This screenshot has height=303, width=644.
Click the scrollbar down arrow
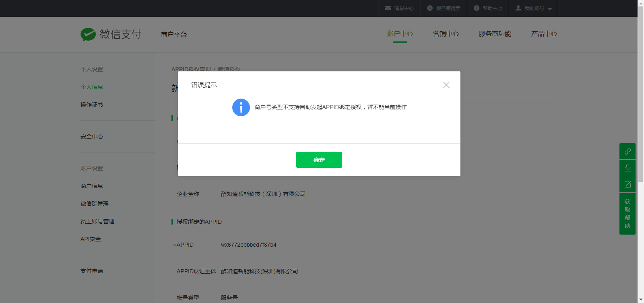coord(641,300)
